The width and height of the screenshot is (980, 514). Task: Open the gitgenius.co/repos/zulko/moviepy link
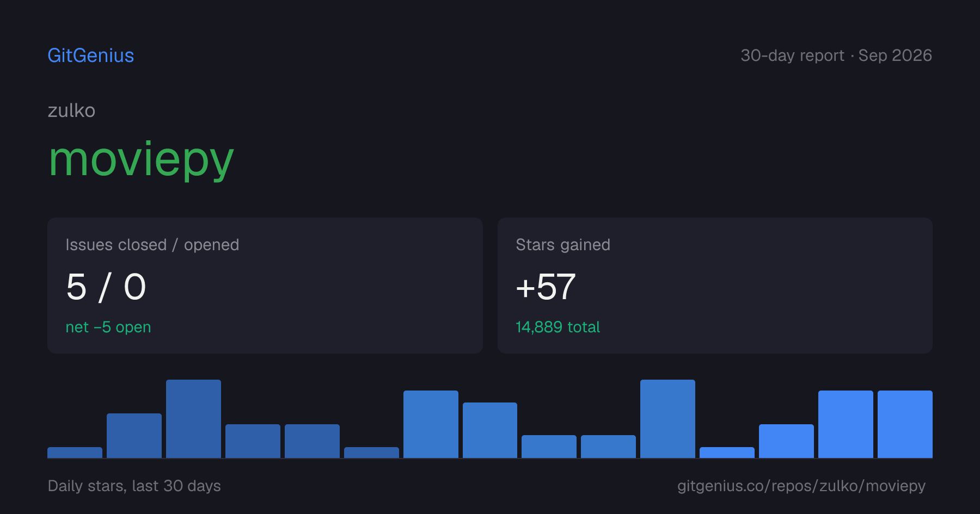tap(801, 486)
